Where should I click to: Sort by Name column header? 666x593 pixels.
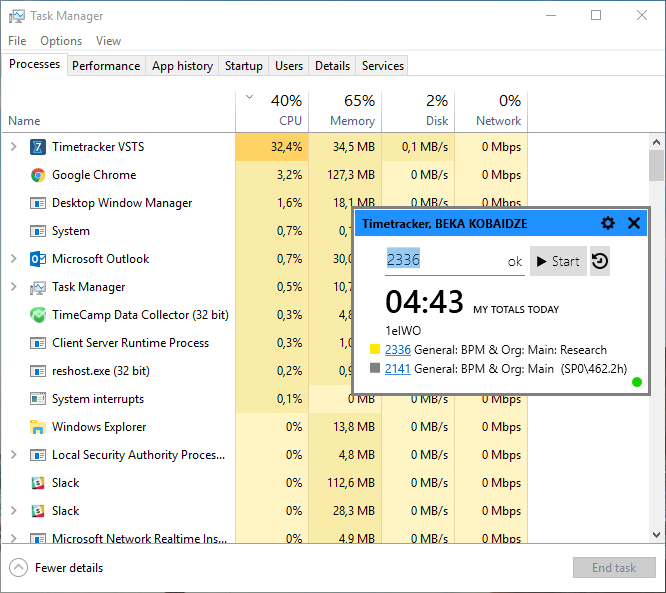24,121
